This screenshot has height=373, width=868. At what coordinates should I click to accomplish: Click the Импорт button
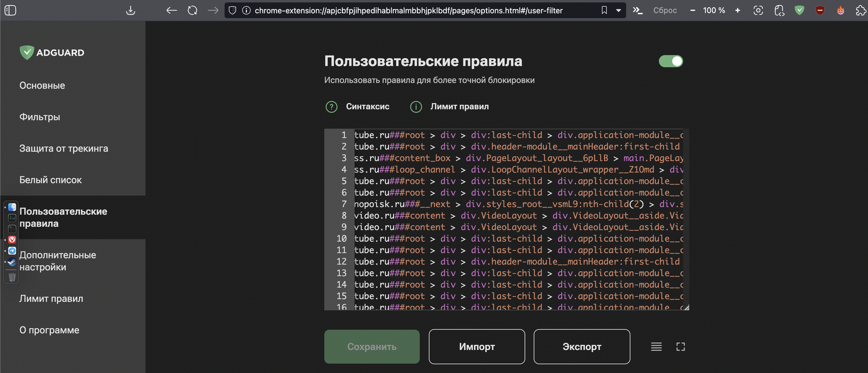click(476, 347)
